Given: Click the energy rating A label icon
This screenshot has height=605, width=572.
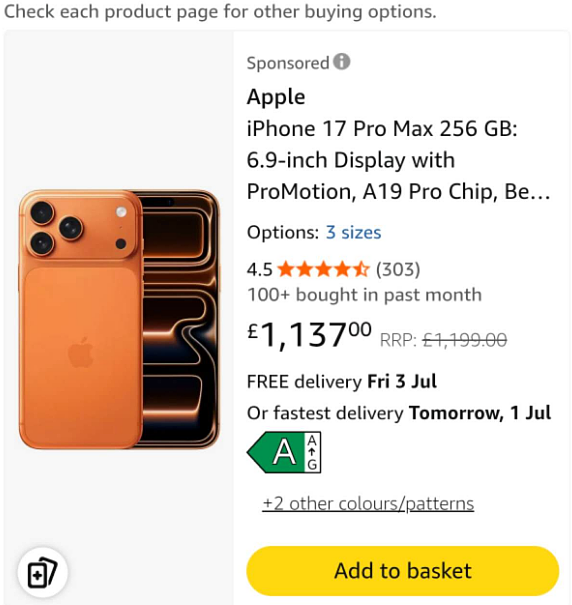Looking at the screenshot, I should point(284,452).
